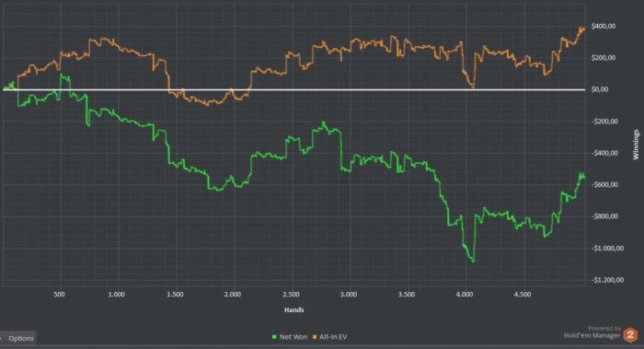644x349 pixels.
Task: Click the green Net Won legend swatch
Action: point(274,337)
